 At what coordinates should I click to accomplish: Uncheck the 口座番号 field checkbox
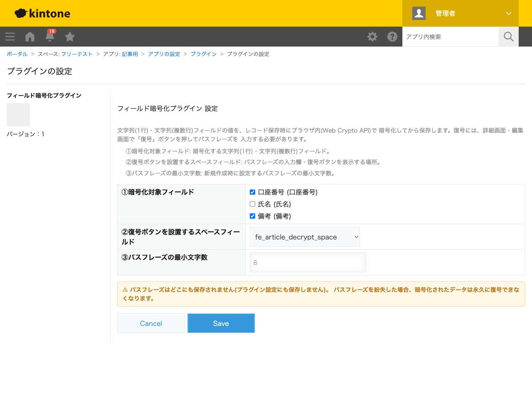click(x=252, y=192)
